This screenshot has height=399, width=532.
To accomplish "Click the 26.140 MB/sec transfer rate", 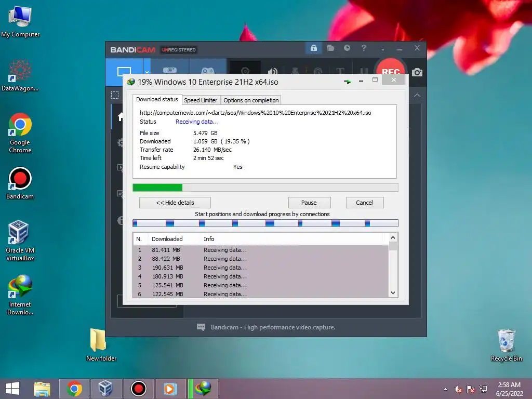I will click(212, 150).
